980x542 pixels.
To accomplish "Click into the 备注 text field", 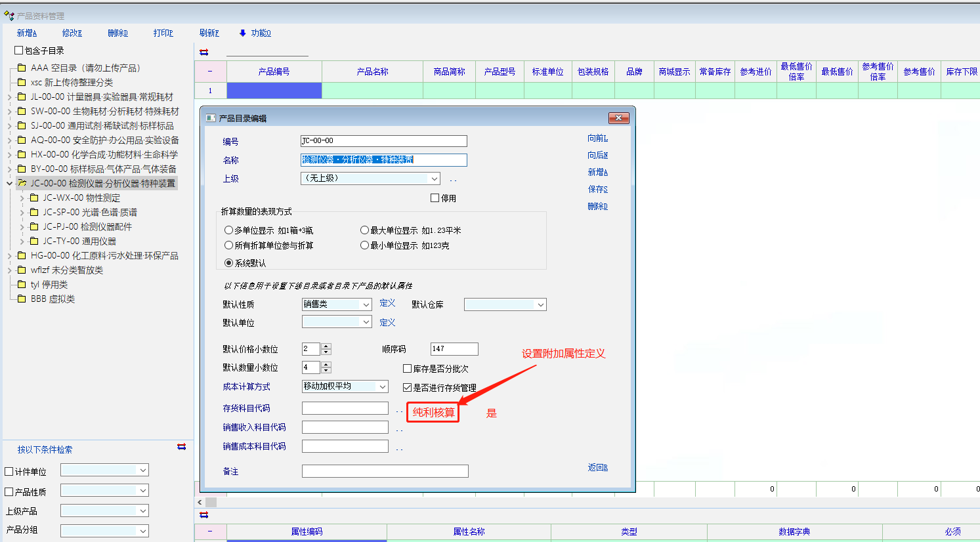I will (x=385, y=471).
